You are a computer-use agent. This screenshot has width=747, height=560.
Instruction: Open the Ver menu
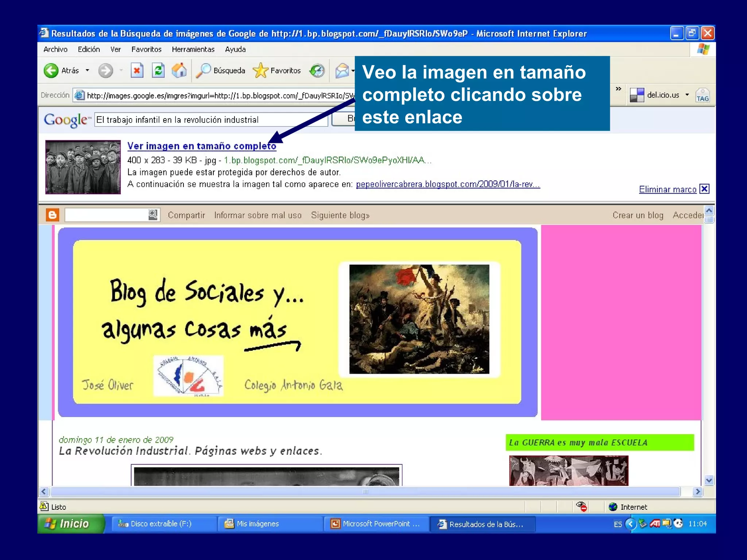[116, 49]
